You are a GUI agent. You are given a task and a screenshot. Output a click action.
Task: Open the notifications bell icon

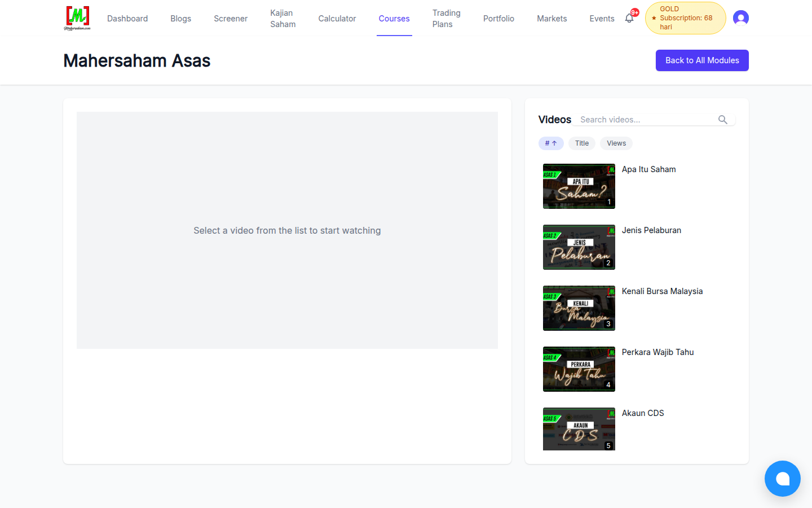629,18
